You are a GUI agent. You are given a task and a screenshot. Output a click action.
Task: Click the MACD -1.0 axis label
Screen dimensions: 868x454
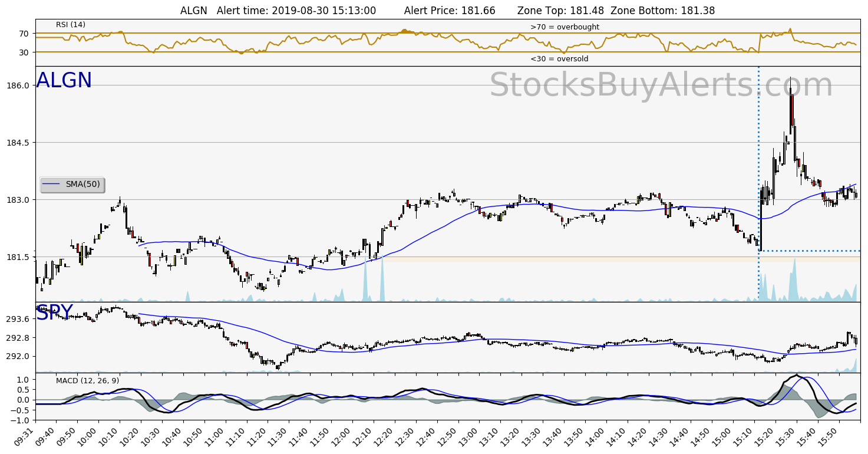[19, 420]
